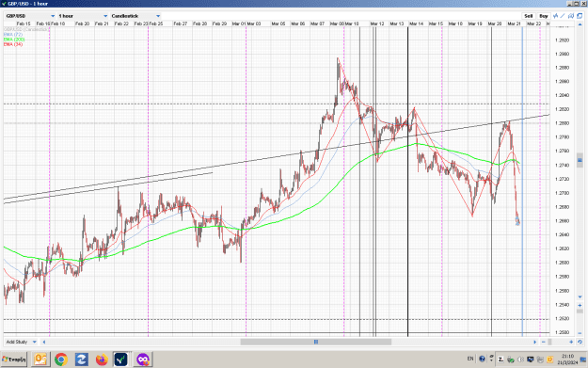
Task: Click the left arrow of horizontal scrollbar
Action: click(44, 342)
